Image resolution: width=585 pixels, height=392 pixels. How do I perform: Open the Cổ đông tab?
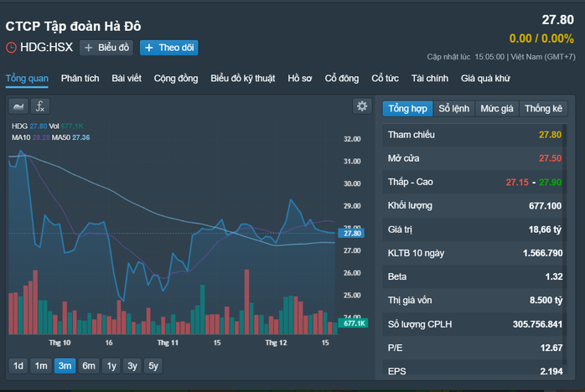(x=342, y=79)
